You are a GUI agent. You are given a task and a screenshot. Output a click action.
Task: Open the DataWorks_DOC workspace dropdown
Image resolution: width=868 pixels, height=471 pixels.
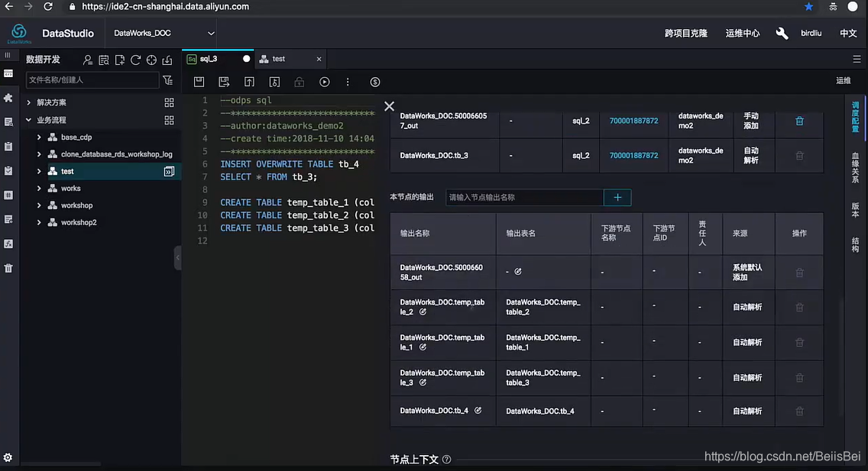(164, 33)
